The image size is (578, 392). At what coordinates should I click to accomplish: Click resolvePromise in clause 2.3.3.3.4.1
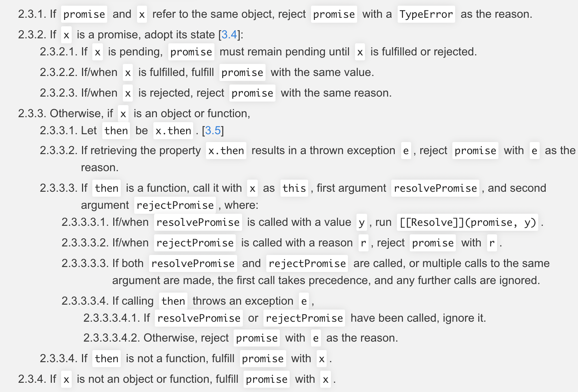199,318
